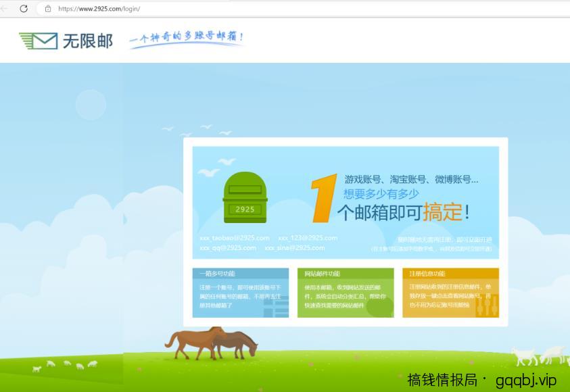Screen dimensions: 570x392
Task: Click the browser back arrow
Action: (x=7, y=9)
